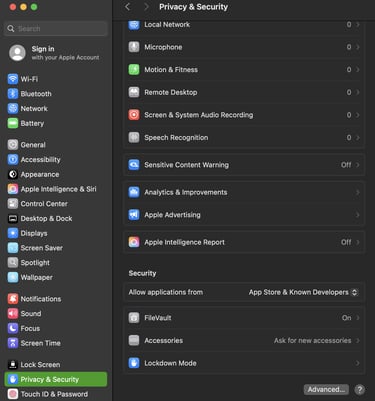Click the Search field in sidebar
This screenshot has height=401, width=375.
[x=56, y=29]
